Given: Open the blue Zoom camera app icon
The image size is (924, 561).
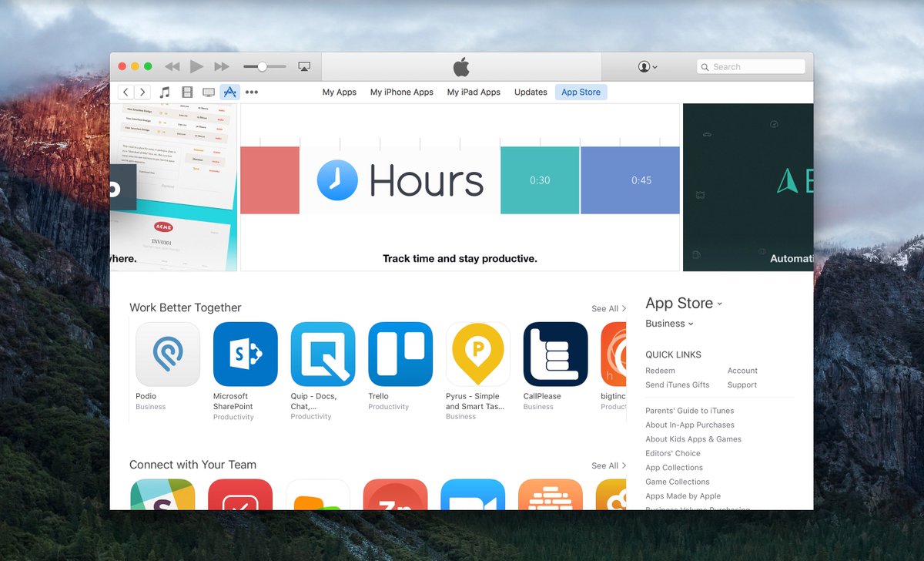Looking at the screenshot, I should [473, 495].
